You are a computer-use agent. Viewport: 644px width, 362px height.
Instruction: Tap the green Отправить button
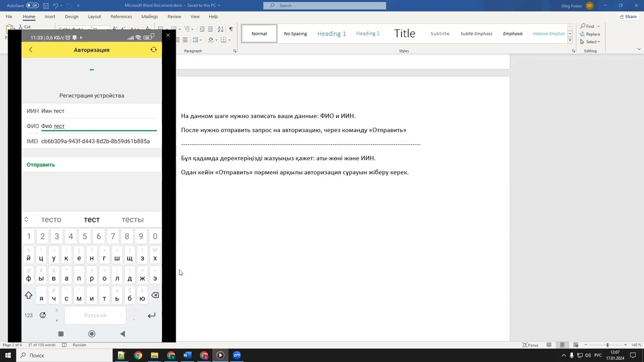pyautogui.click(x=41, y=164)
